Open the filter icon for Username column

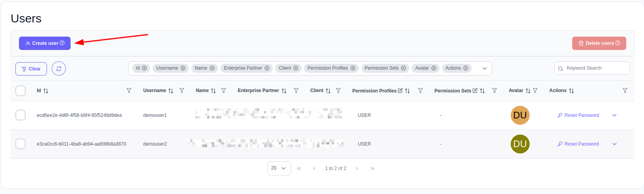(x=182, y=91)
